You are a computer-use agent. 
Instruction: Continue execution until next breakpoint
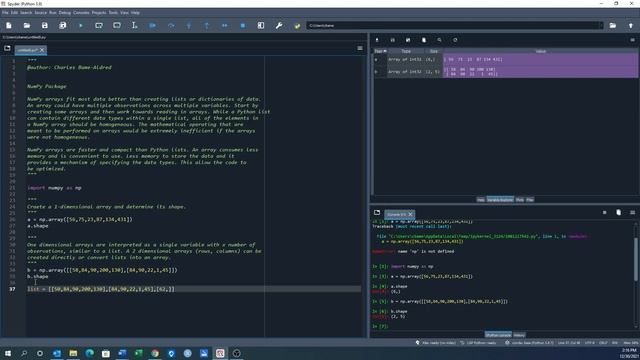point(224,25)
